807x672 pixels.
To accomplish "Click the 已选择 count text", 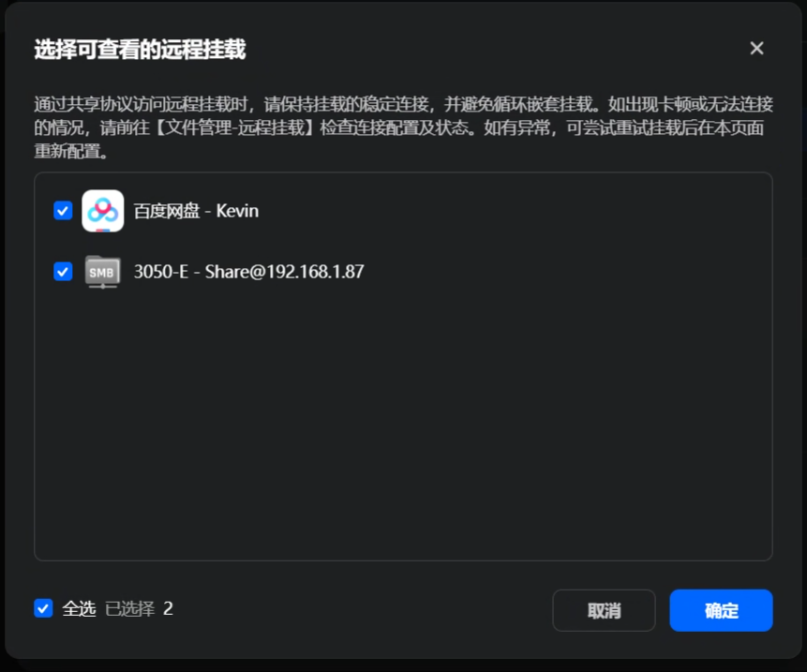I will point(129,608).
